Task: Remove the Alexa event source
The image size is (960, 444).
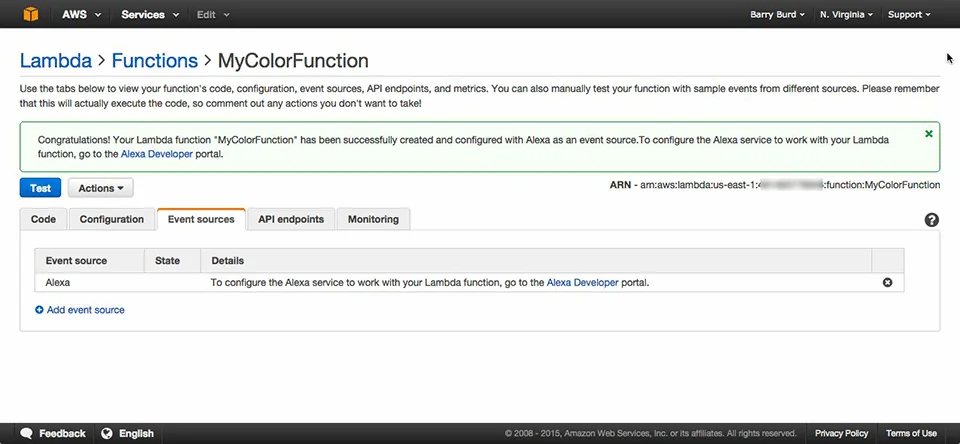Action: 887,282
